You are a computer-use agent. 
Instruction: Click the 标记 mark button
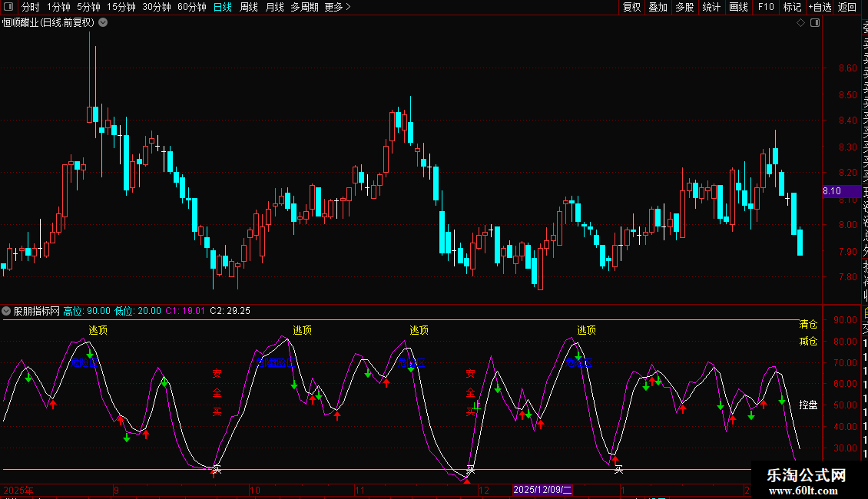(x=792, y=7)
